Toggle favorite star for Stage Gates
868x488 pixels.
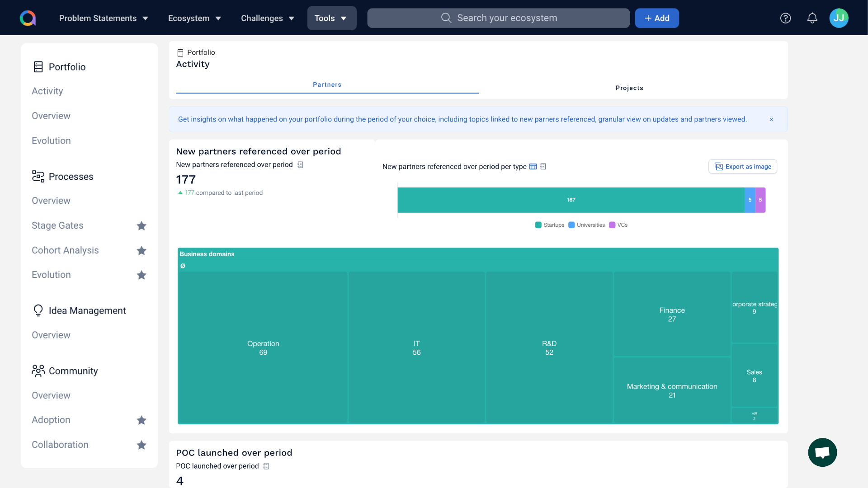[x=142, y=225]
